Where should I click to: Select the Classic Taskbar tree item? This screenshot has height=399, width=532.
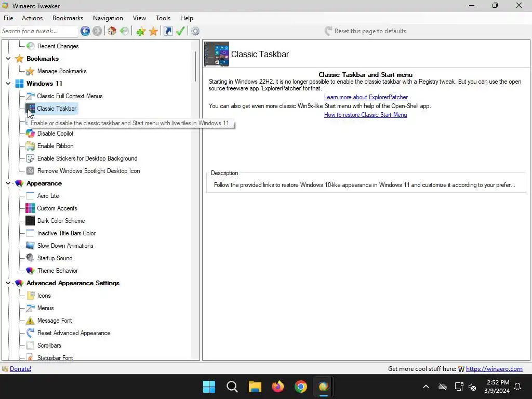pyautogui.click(x=57, y=109)
